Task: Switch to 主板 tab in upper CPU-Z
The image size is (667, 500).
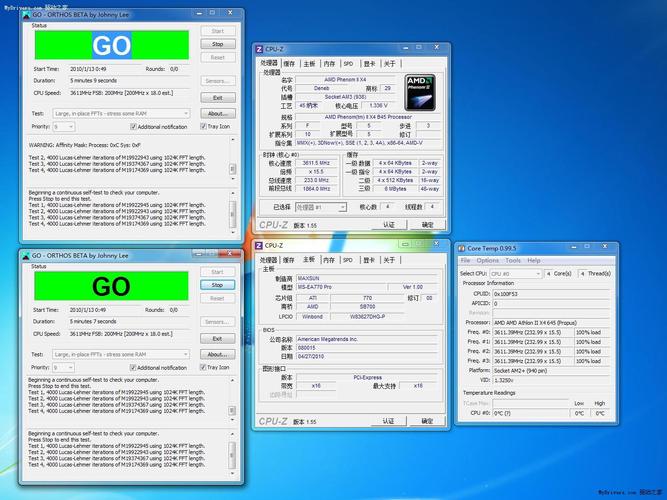Action: coord(309,64)
